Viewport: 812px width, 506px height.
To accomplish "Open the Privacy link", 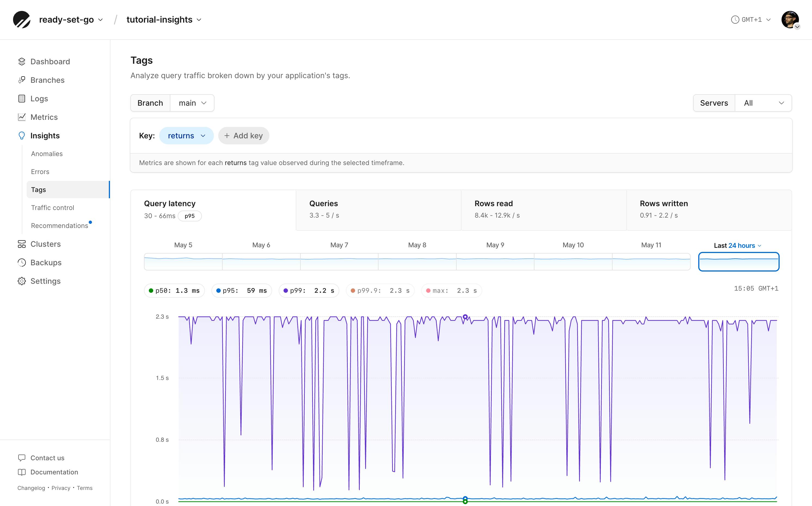I will tap(61, 488).
